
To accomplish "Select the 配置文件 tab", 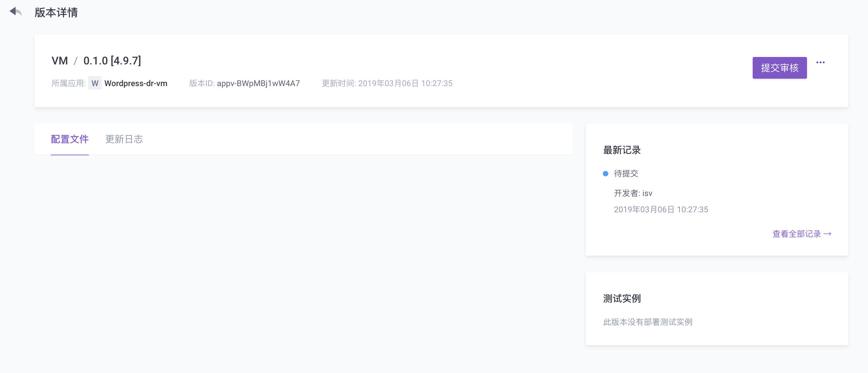I will click(x=70, y=139).
